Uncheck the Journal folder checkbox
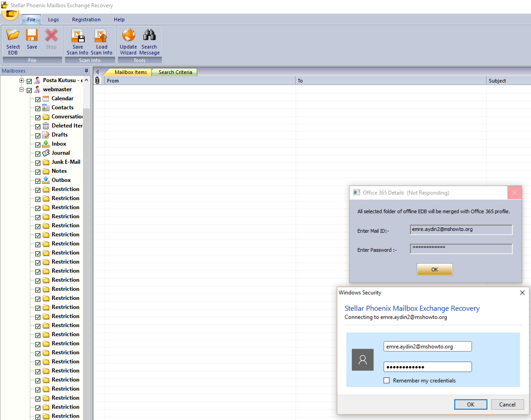The image size is (531, 420). [x=38, y=154]
